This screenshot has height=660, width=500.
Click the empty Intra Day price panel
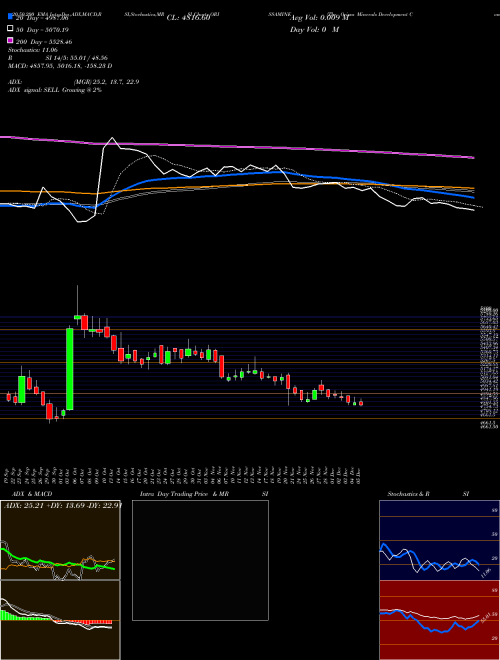click(200, 560)
